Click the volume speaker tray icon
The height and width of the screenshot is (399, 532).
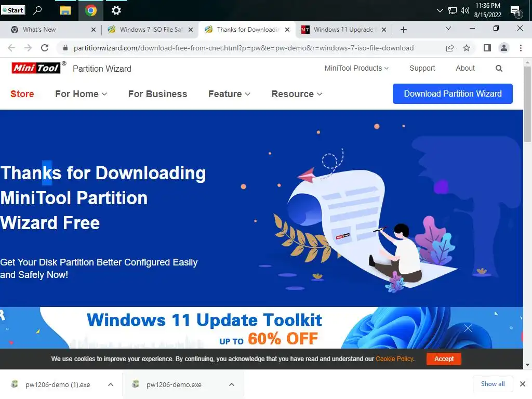point(465,10)
